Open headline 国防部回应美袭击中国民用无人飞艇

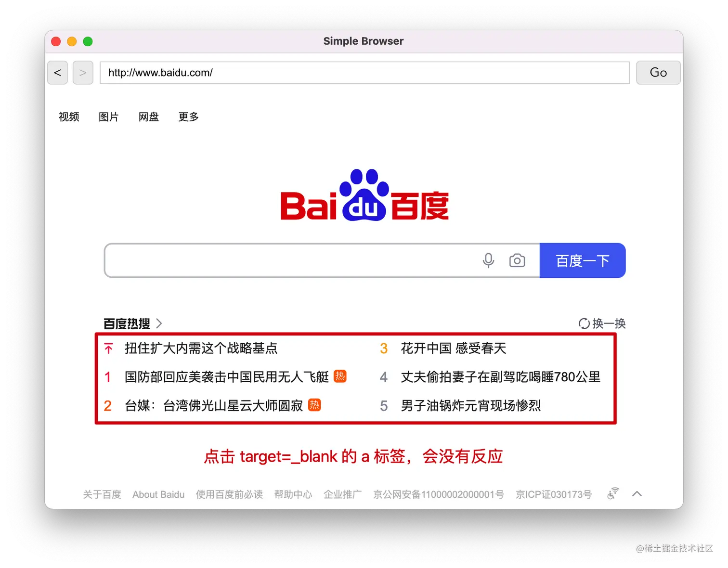[x=227, y=377]
